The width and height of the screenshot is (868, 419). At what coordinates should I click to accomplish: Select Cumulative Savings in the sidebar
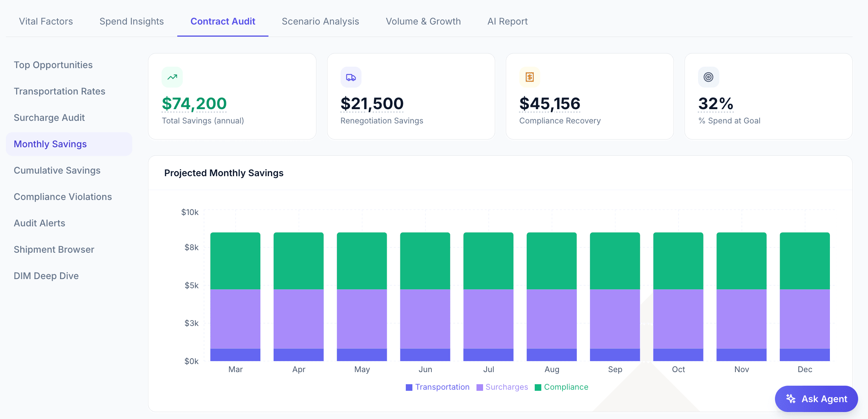click(x=57, y=170)
